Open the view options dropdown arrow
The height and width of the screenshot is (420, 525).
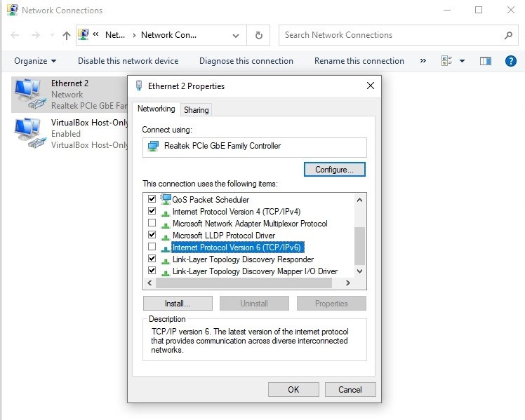pos(462,61)
